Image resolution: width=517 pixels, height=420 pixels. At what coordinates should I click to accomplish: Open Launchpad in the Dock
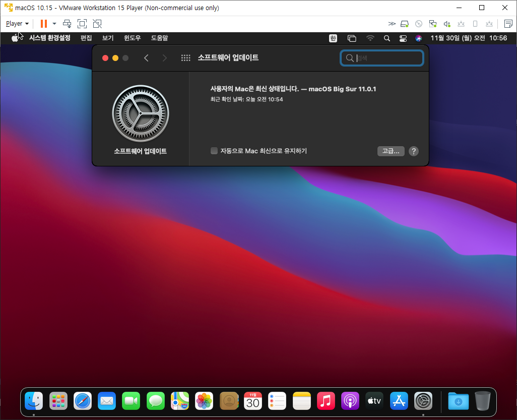point(58,401)
